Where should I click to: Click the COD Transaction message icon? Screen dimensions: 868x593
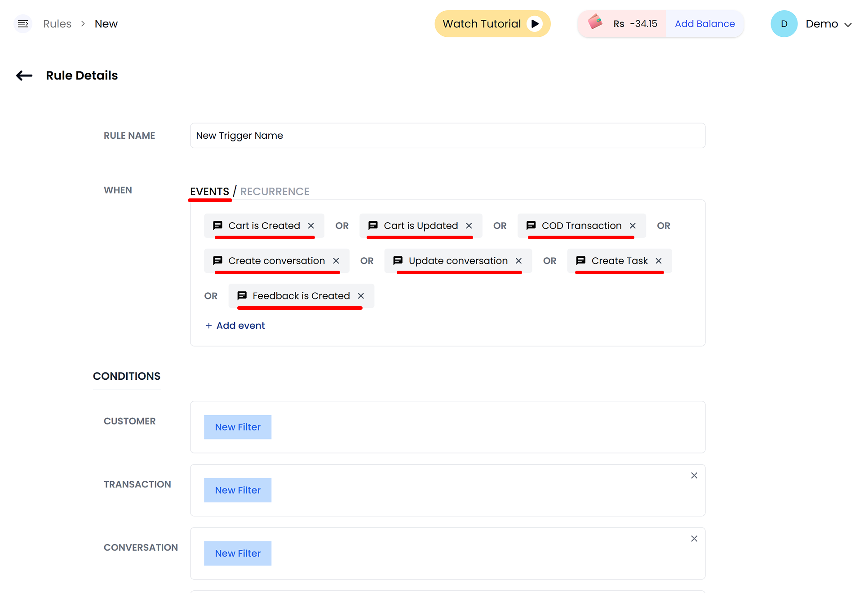[531, 225]
